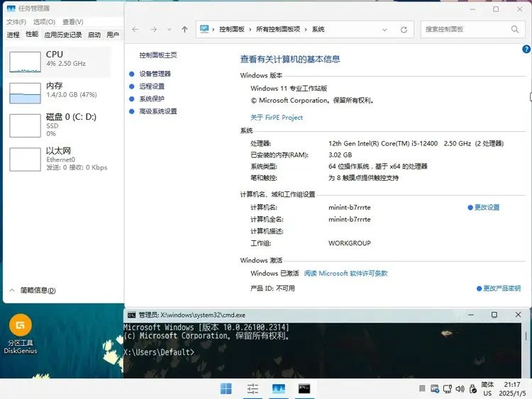This screenshot has width=532, height=399.
Task: Select the CPU usage graph thumbnail
Action: click(x=25, y=62)
